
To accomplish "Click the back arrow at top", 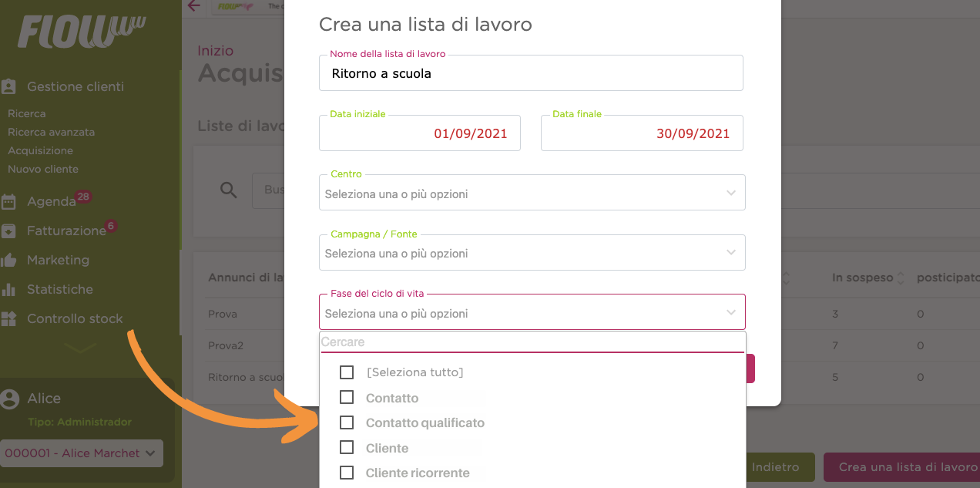I will click(x=194, y=6).
